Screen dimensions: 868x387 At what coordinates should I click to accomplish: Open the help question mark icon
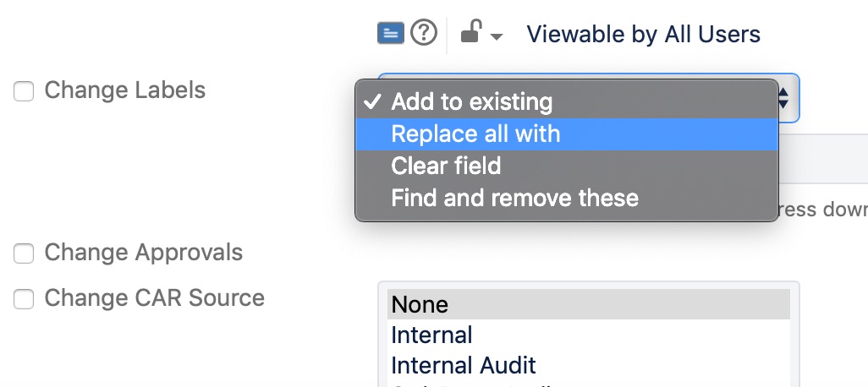click(423, 33)
